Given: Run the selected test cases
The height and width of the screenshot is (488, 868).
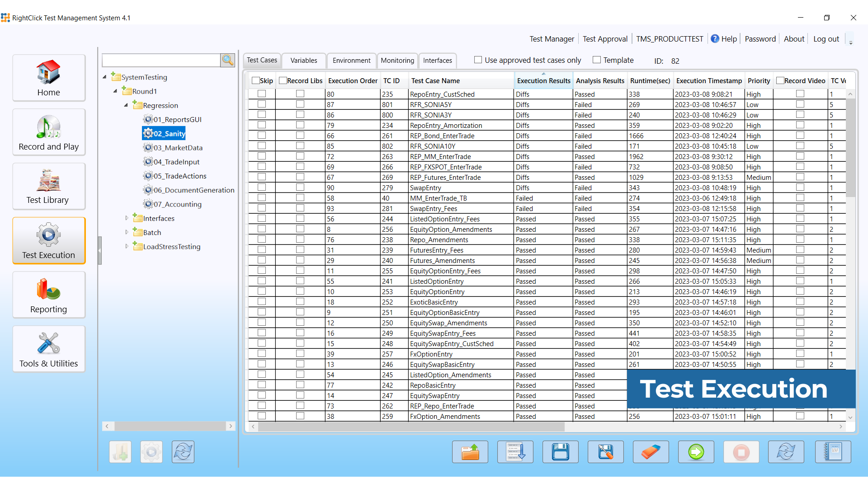Looking at the screenshot, I should point(696,452).
